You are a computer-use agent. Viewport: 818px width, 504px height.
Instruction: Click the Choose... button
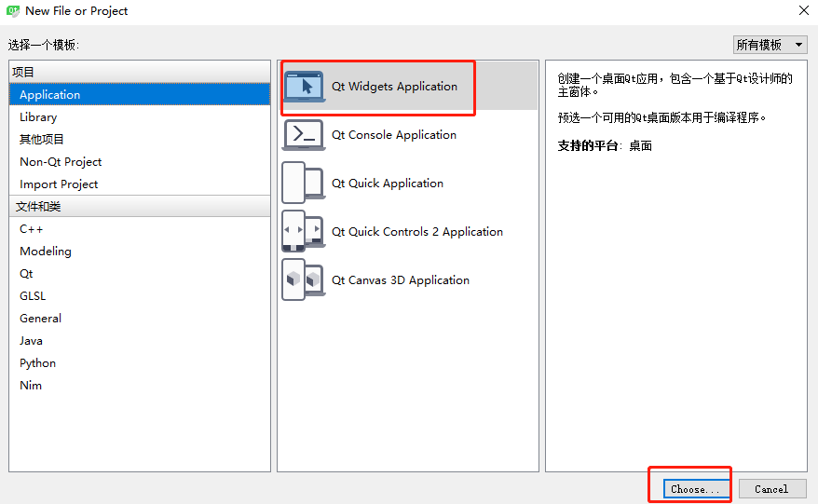695,489
